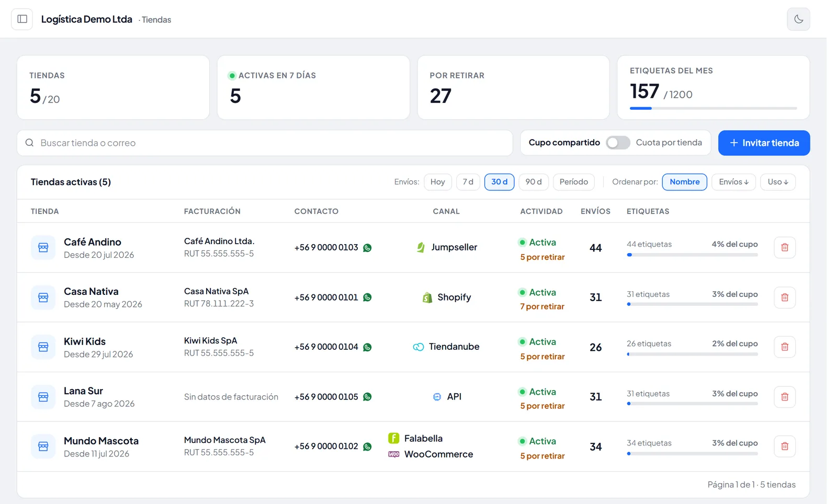Open WhatsApp chat for +56 9 0000 0105
Image resolution: width=837 pixels, height=504 pixels.
tap(367, 397)
